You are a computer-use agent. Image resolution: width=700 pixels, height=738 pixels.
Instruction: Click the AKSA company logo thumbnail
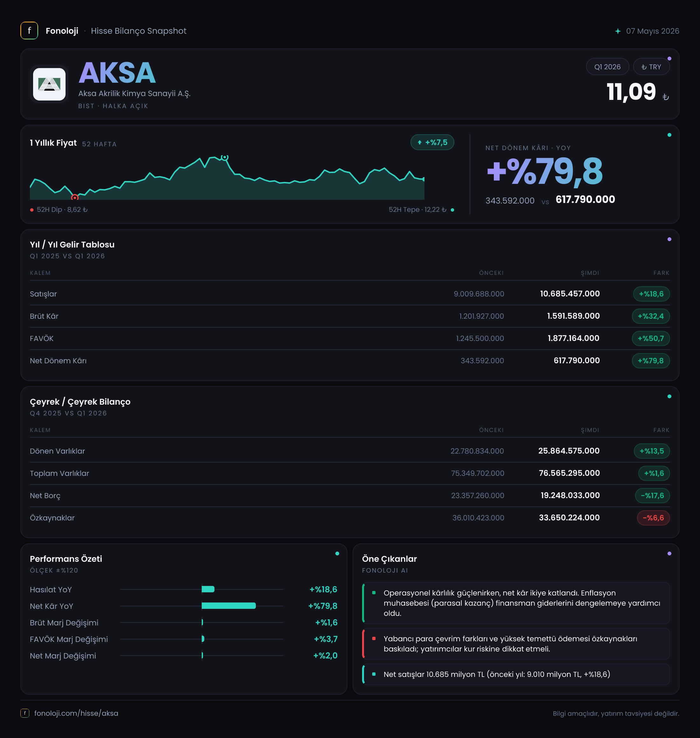pyautogui.click(x=49, y=84)
